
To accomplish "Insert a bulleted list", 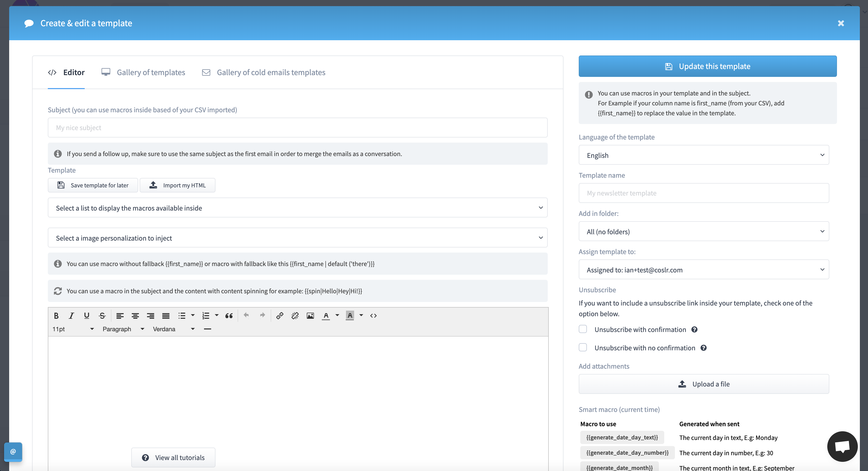I will point(182,316).
